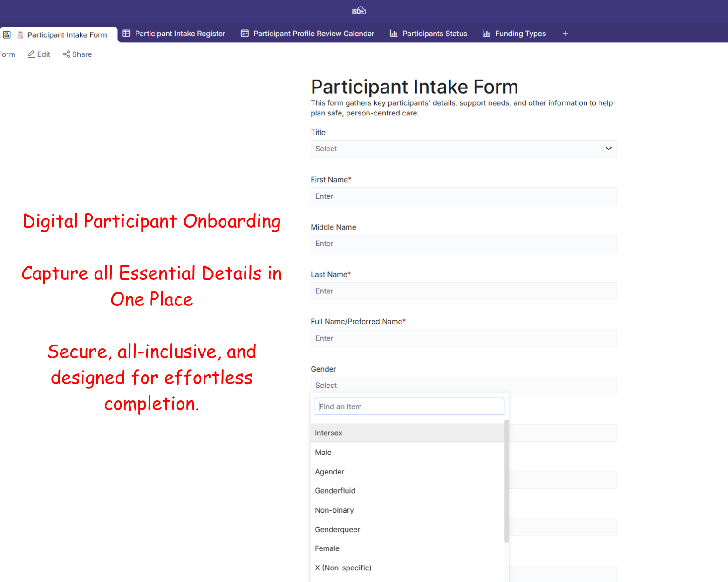The width and height of the screenshot is (728, 582).
Task: Click the Gender Select field
Action: pos(463,386)
